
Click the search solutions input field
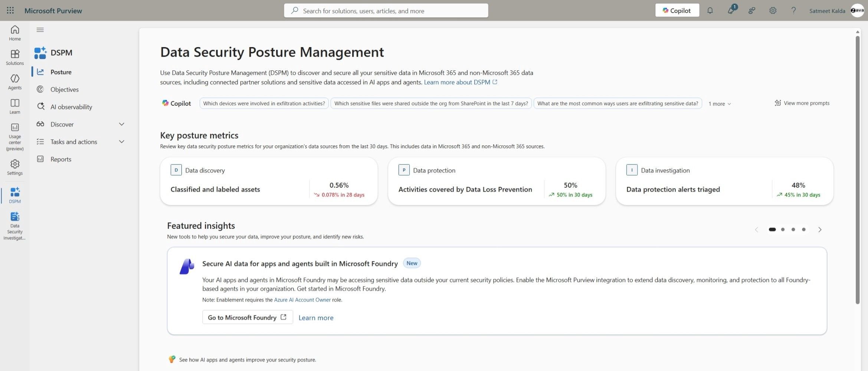point(386,11)
